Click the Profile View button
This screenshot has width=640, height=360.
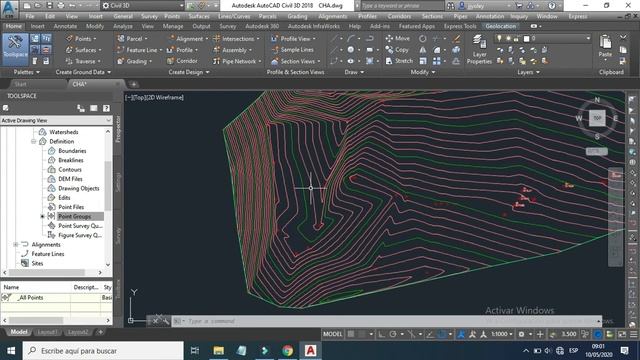[x=293, y=39]
